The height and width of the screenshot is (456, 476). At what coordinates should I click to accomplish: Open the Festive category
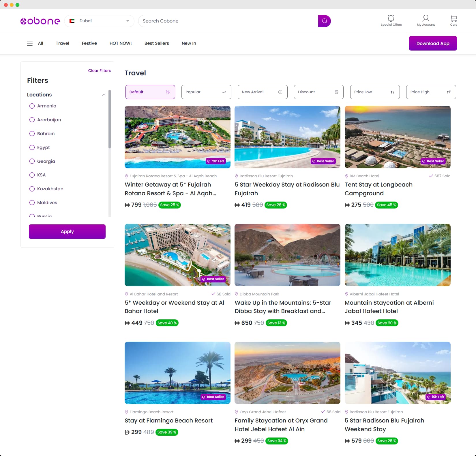coord(89,43)
